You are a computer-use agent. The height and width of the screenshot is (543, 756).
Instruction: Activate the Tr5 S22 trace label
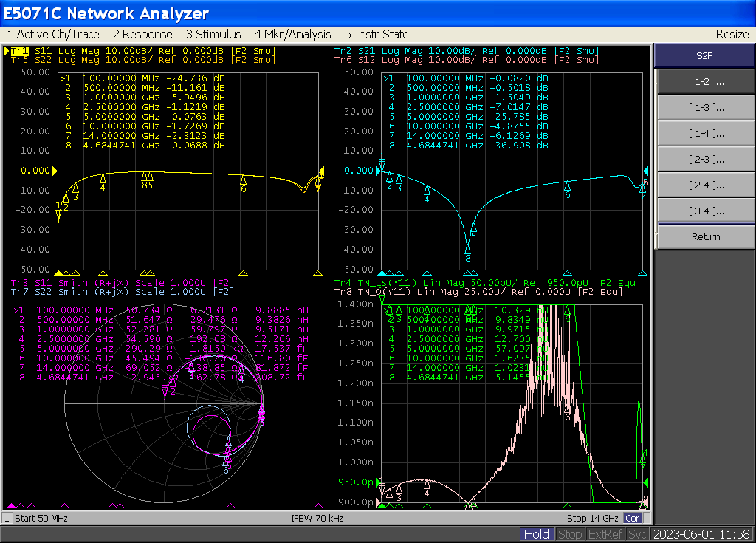click(x=142, y=60)
